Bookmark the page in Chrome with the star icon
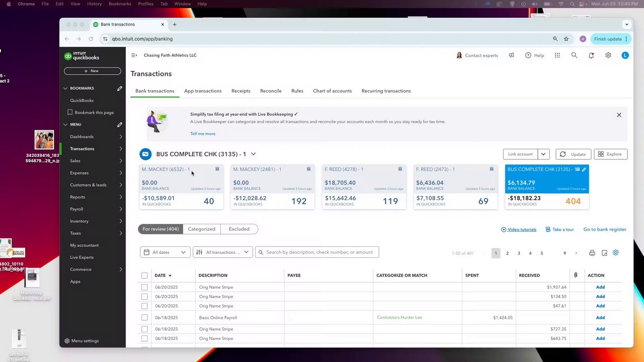 tap(566, 39)
